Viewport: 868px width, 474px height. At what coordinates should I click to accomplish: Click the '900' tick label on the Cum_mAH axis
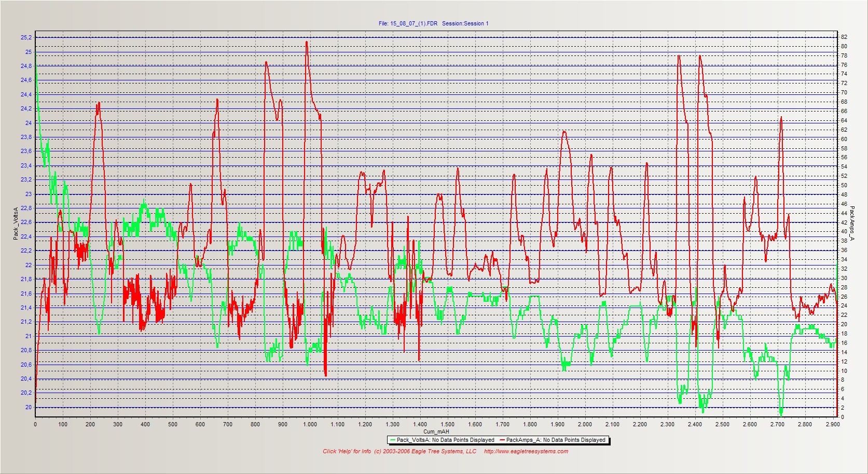coord(283,424)
